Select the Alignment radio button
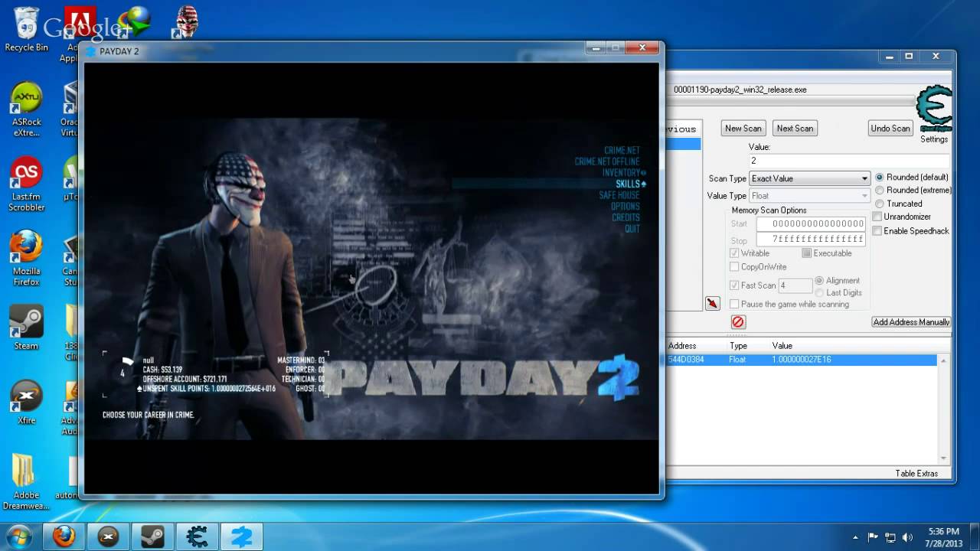The image size is (980, 551). (x=819, y=281)
